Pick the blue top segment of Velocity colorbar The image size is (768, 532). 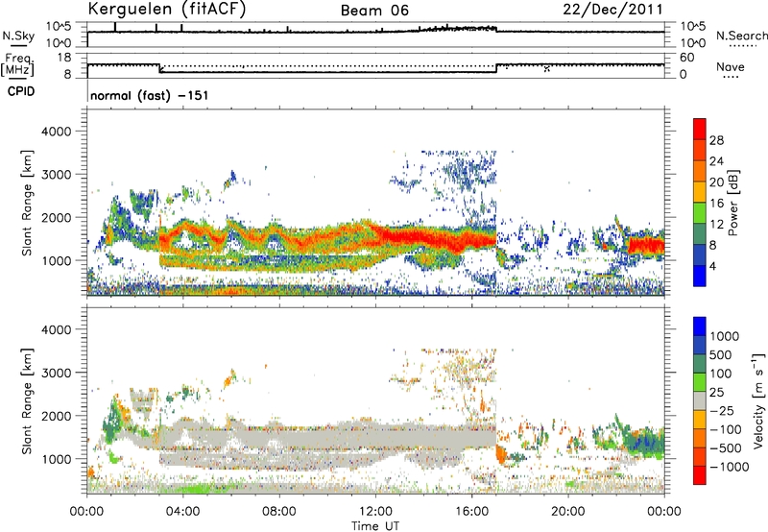700,326
